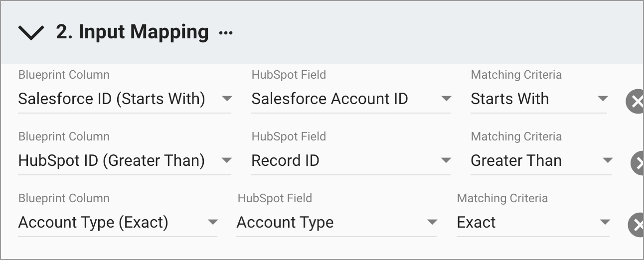The image size is (644, 260).
Task: Open the Salesforce Account ID field dropdown
Action: [351, 99]
